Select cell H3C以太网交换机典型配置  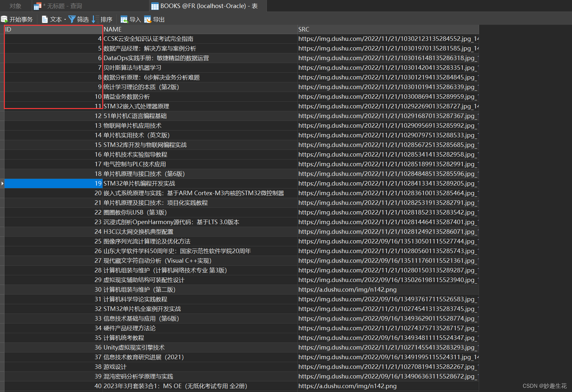tap(200, 232)
